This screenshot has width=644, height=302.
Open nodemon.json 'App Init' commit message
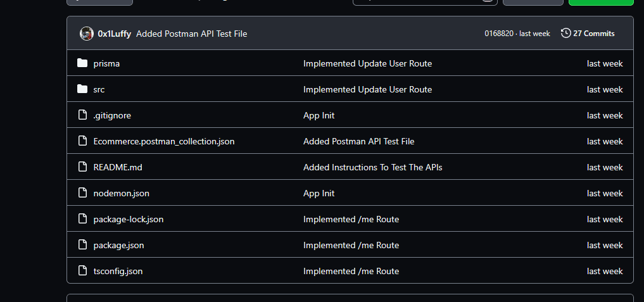coord(319,193)
